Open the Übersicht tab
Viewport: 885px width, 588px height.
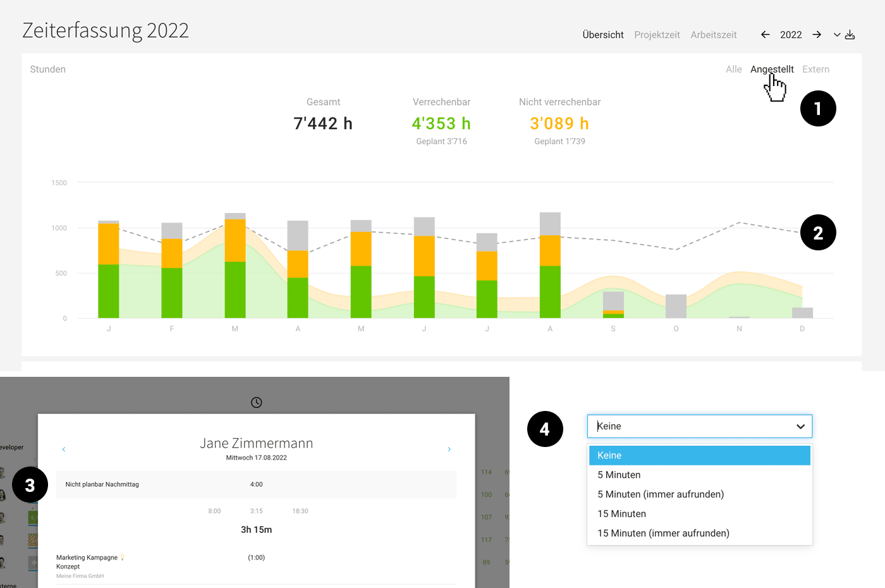tap(603, 35)
